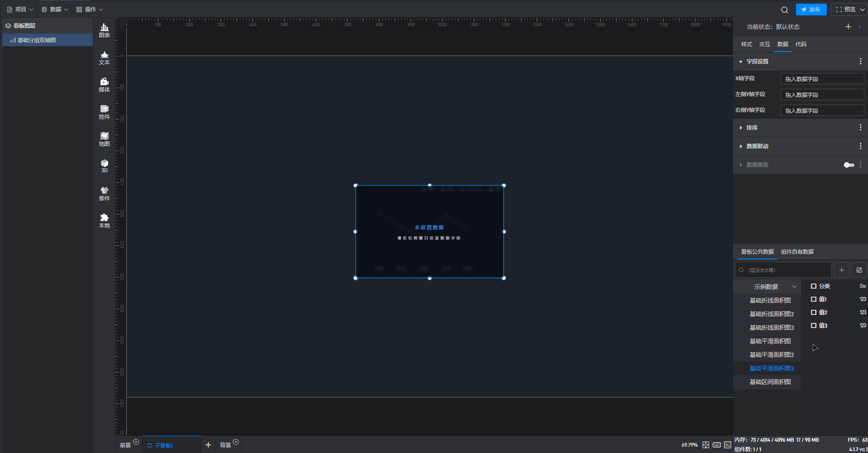The height and width of the screenshot is (453, 868).
Task: Open the 文本 text components icon
Action: click(x=104, y=58)
